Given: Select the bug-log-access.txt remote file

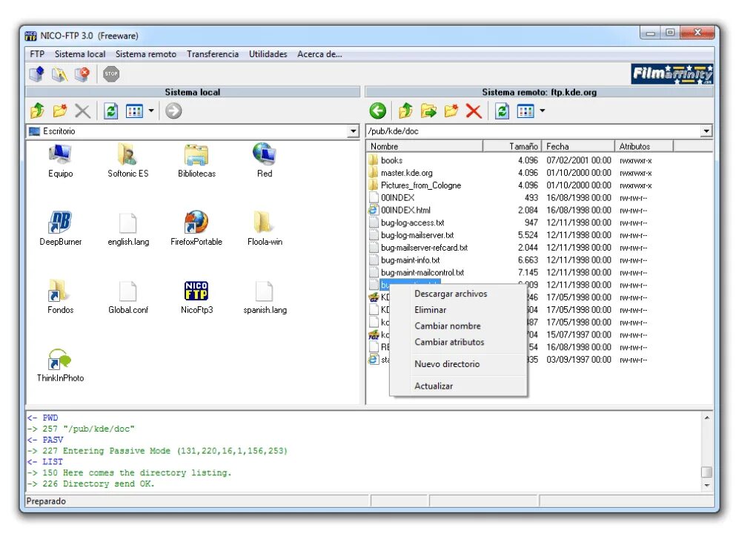Looking at the screenshot, I should click(x=412, y=223).
